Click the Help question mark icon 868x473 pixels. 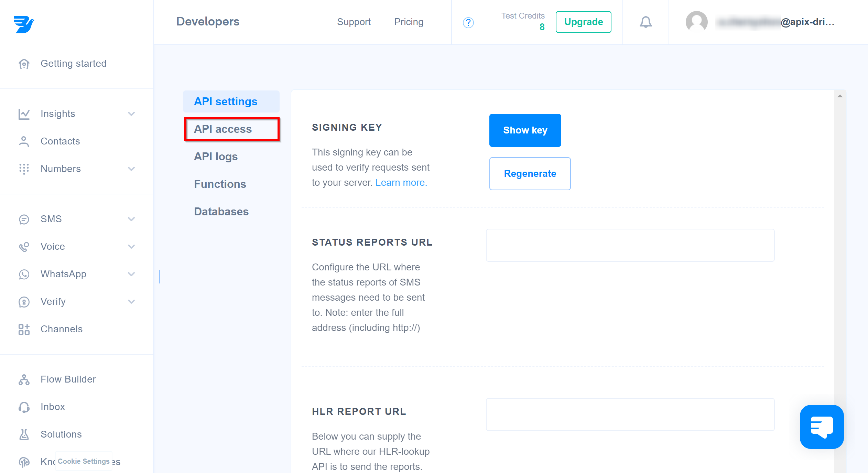pyautogui.click(x=469, y=22)
